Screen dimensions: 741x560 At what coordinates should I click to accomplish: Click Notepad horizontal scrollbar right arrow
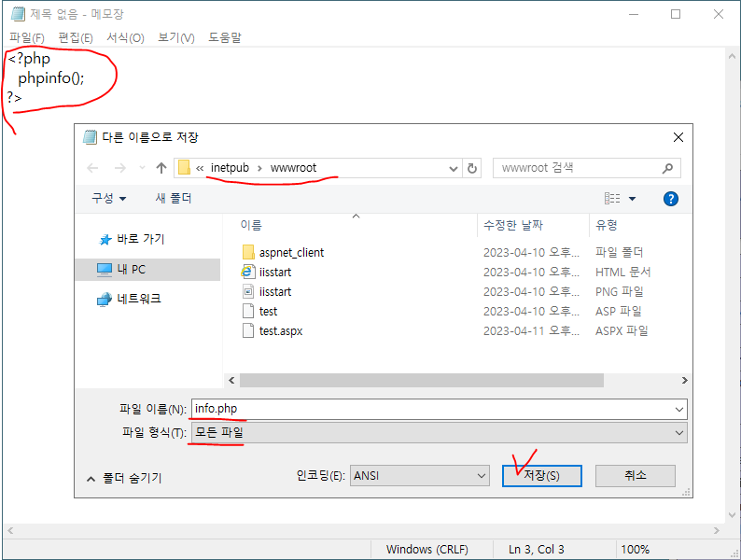(x=717, y=531)
